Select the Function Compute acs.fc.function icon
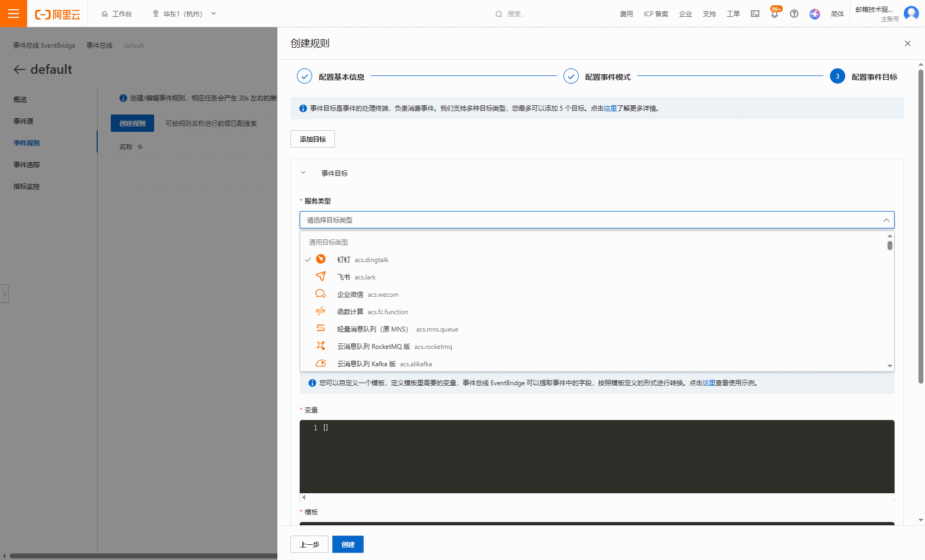The image size is (925, 560). (321, 311)
